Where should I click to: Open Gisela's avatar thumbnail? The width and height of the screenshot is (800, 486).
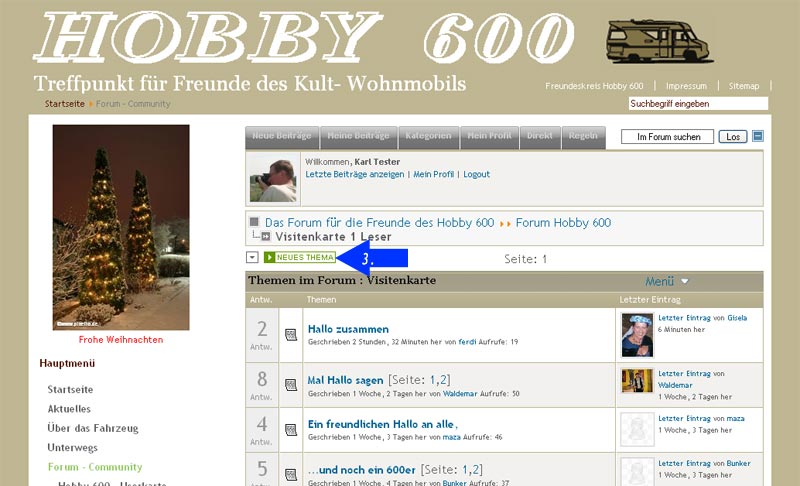coord(637,335)
